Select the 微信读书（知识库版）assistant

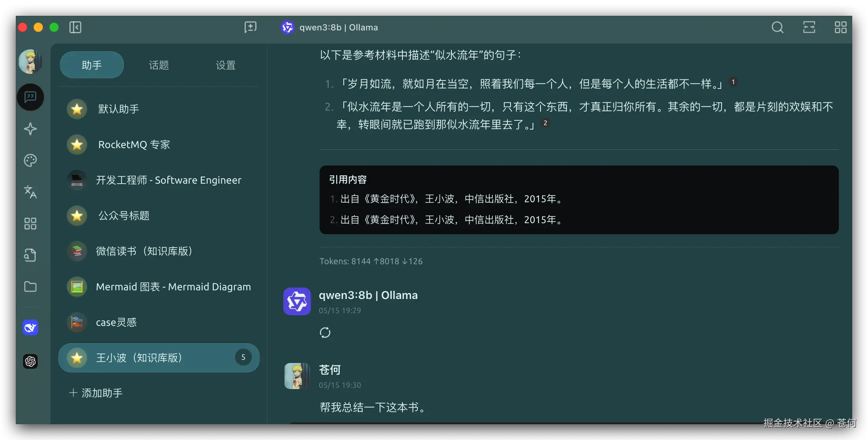[x=144, y=251]
